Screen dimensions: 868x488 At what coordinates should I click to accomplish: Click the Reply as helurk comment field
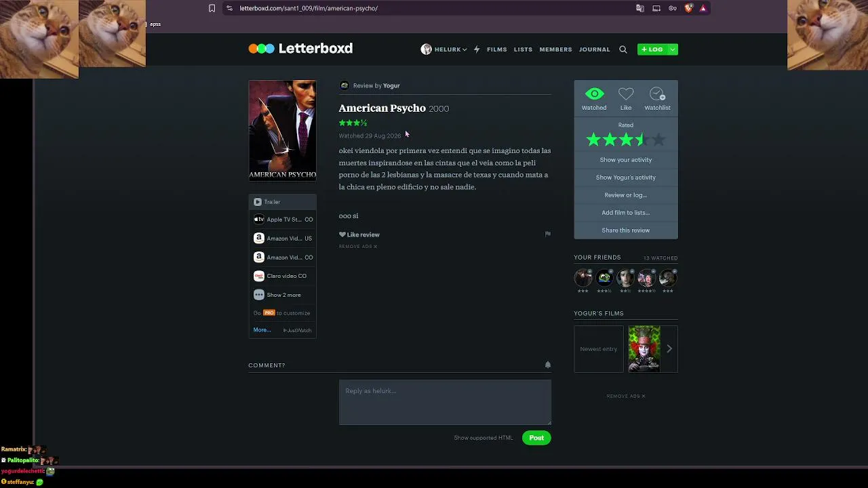tap(445, 403)
